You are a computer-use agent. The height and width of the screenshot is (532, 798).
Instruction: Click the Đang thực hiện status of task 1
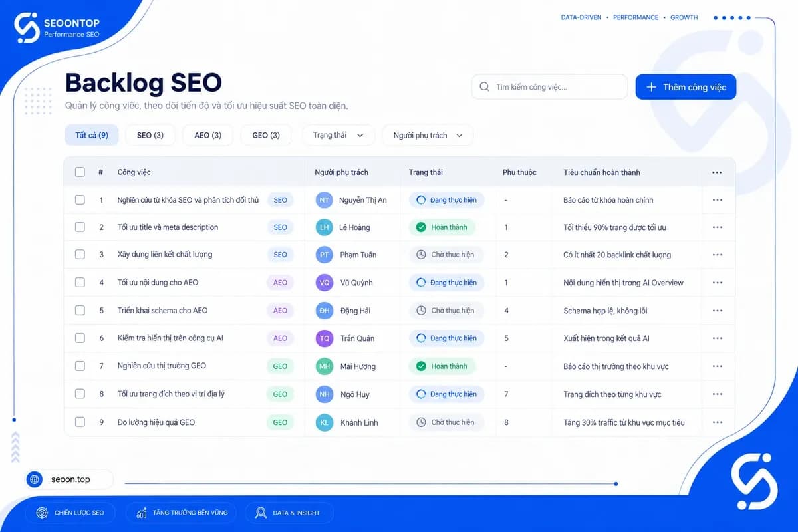[x=447, y=199]
